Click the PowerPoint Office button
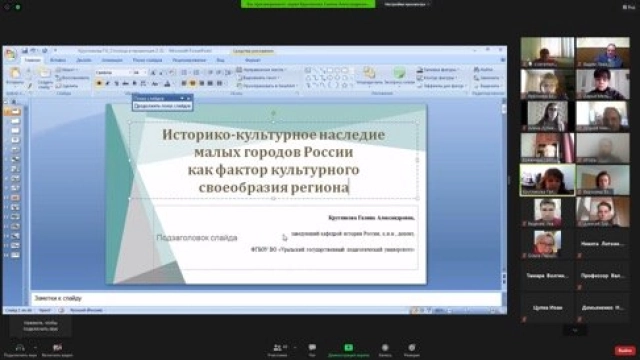The height and width of the screenshot is (360, 640). point(11,54)
